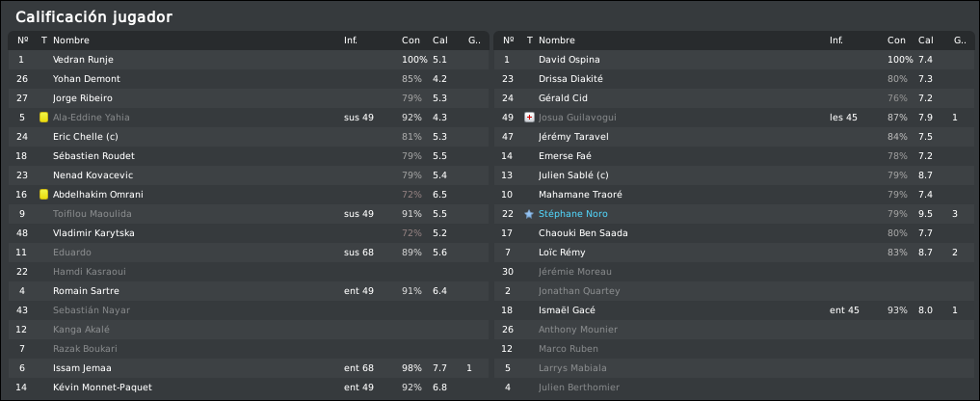Click Ismaël Gacé substitute entry
This screenshot has height=401, width=980.
tap(734, 310)
